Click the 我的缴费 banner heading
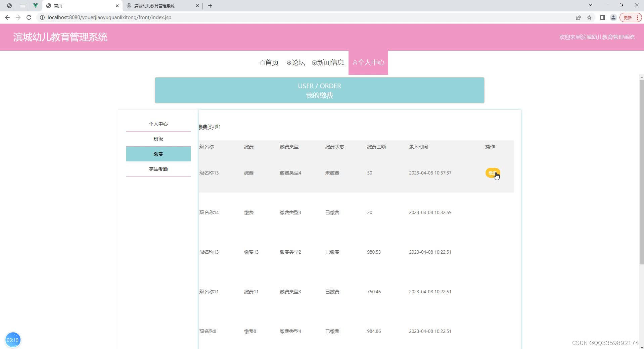This screenshot has width=644, height=349. coord(319,96)
